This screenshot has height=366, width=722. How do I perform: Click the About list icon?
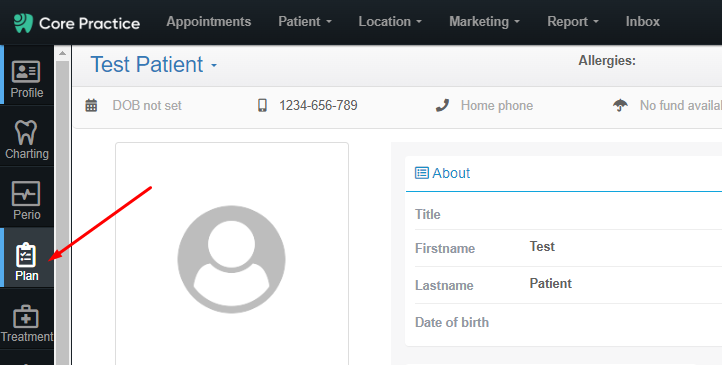click(421, 173)
